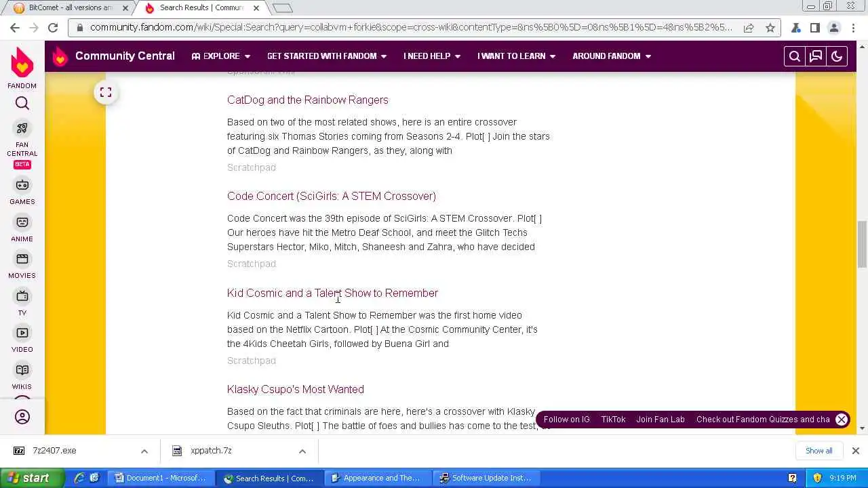Image resolution: width=868 pixels, height=488 pixels.
Task: Click TikTok link in banner
Action: (613, 420)
